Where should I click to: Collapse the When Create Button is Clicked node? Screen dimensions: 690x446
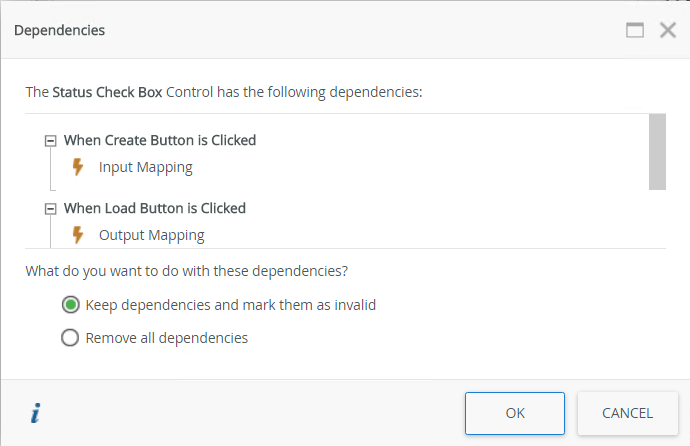(x=51, y=141)
